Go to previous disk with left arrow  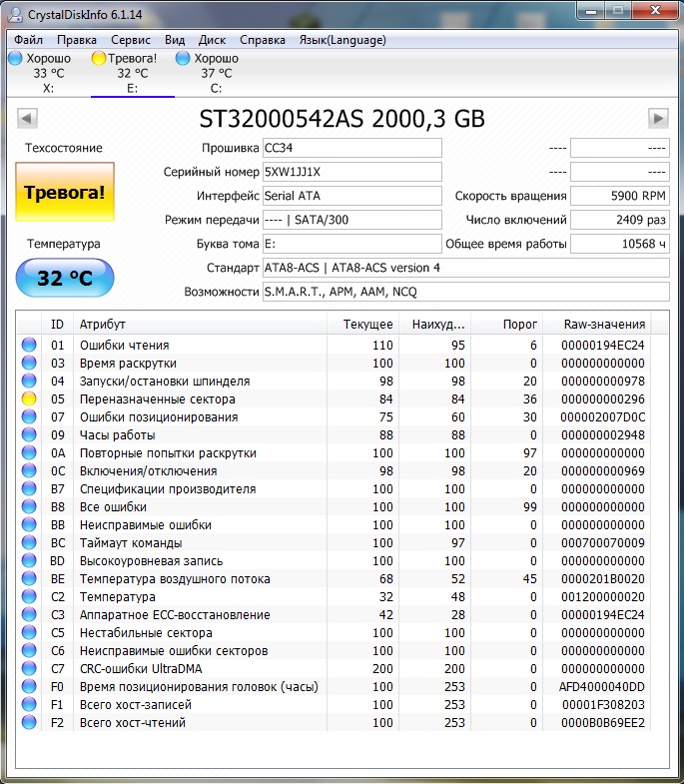(x=27, y=119)
